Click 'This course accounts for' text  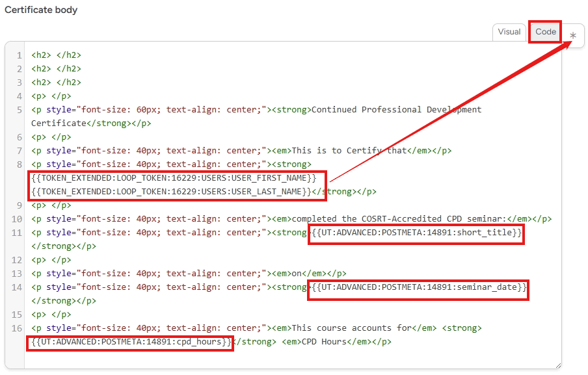pos(352,328)
